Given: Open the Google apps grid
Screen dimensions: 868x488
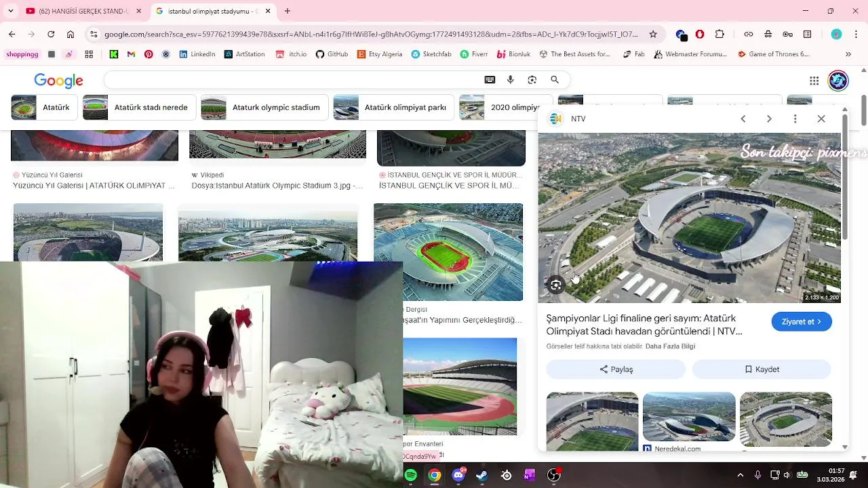Looking at the screenshot, I should (x=814, y=81).
